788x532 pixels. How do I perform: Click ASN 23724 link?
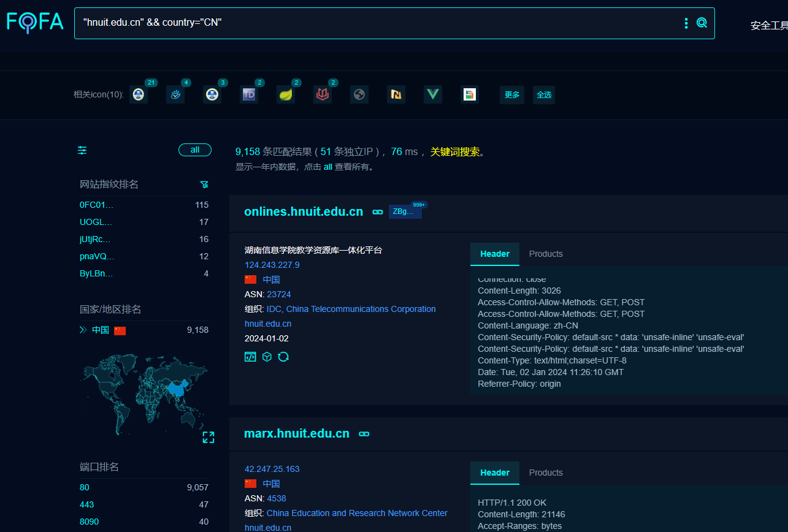coord(279,294)
